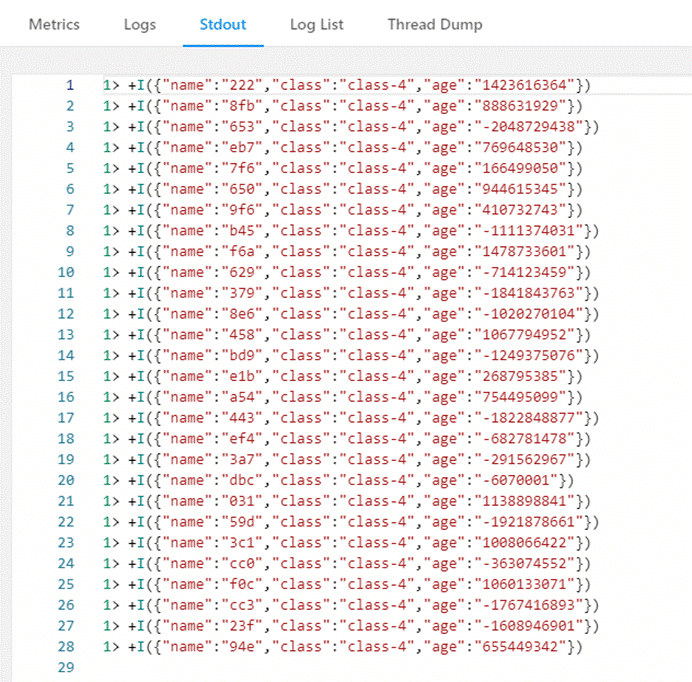Click line number 20 in gutter

[x=66, y=480]
